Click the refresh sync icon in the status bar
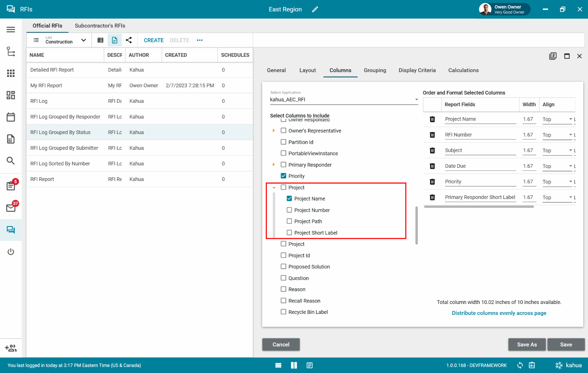588x373 pixels. [520, 365]
